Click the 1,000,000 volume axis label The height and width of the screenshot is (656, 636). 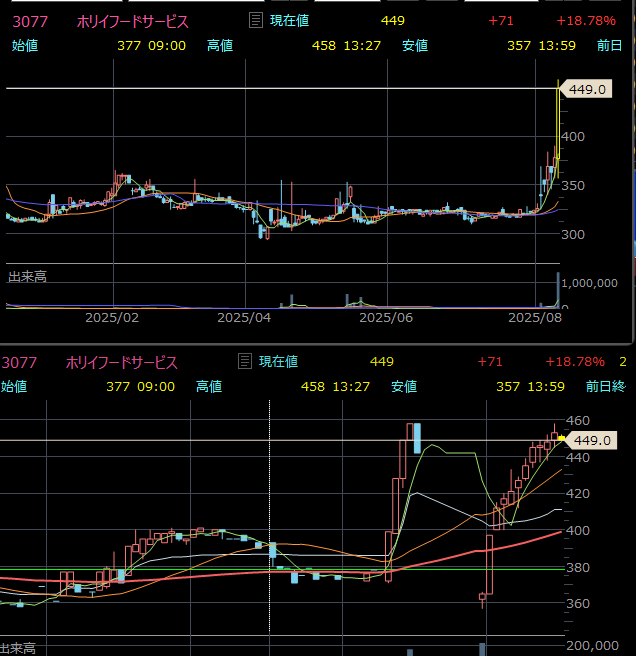(589, 283)
